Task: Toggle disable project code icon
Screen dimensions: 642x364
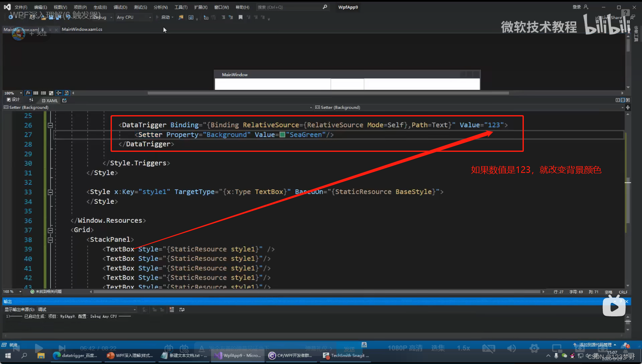Action: pyautogui.click(x=66, y=93)
